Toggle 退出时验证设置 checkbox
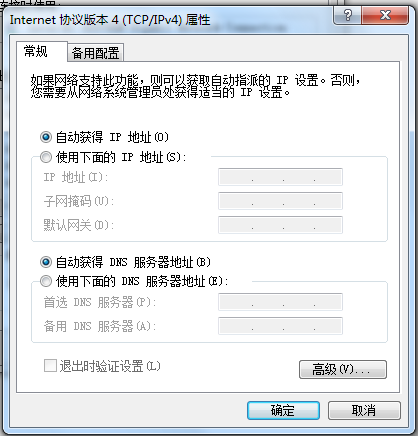Viewport: 418px width, 436px height. click(50, 366)
